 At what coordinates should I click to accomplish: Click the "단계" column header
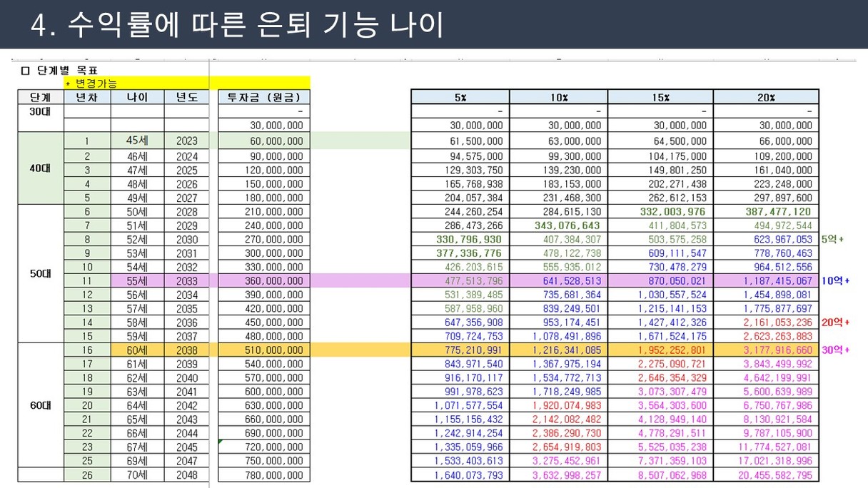click(x=41, y=98)
